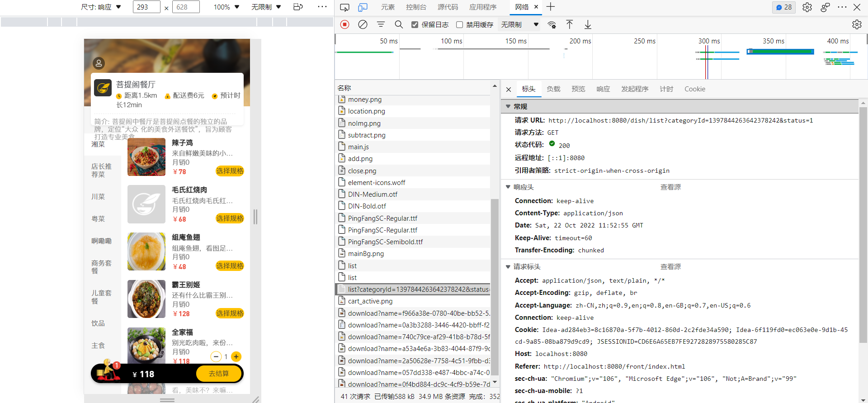Open the 尺寸 响应 dropdown
The width and height of the screenshot is (868, 403).
click(x=101, y=7)
